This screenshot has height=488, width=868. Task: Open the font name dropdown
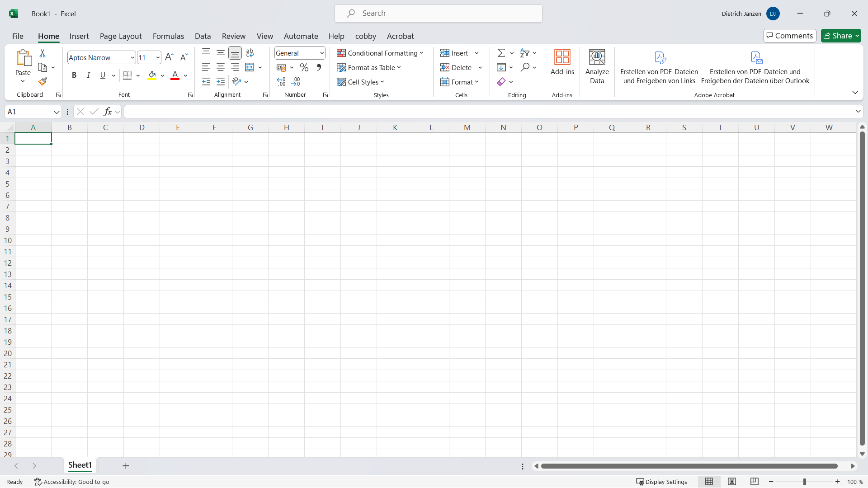click(x=132, y=58)
